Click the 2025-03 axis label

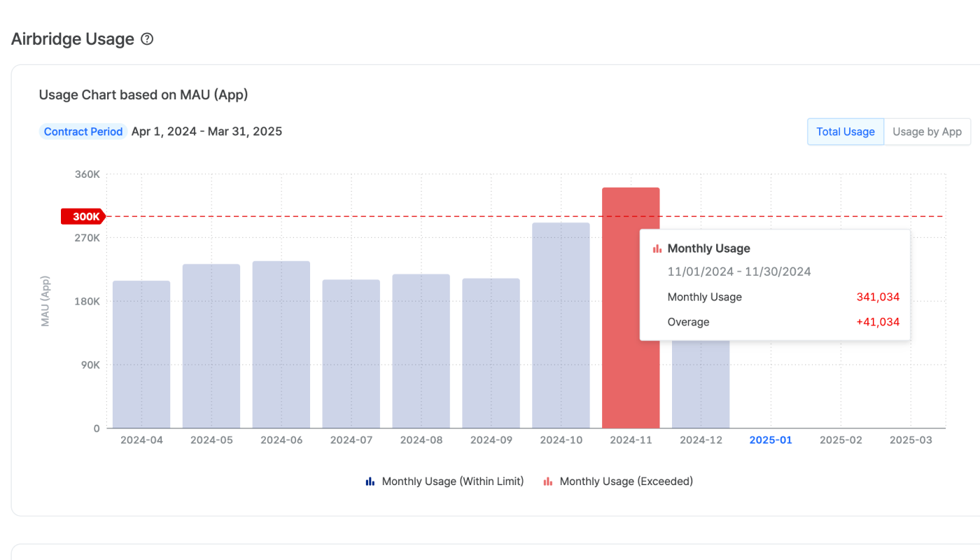[911, 440]
